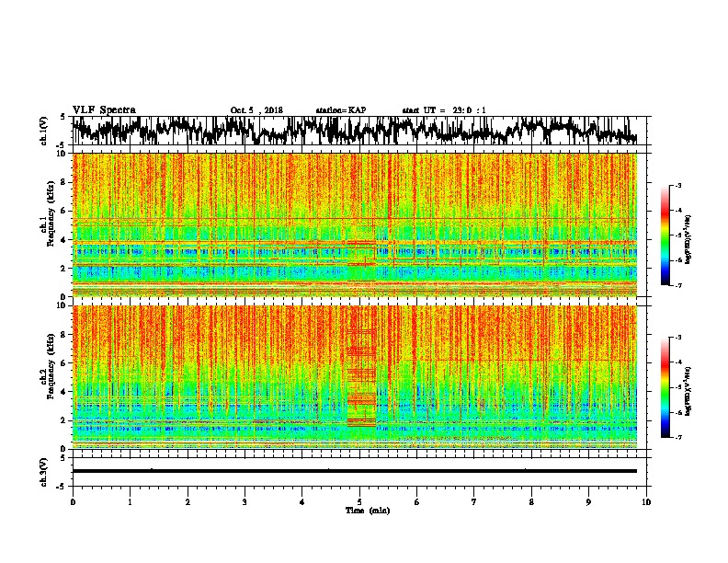Click the "2" tick label on time axis
Image resolution: width=728 pixels, height=563 pixels.
pyautogui.click(x=188, y=502)
